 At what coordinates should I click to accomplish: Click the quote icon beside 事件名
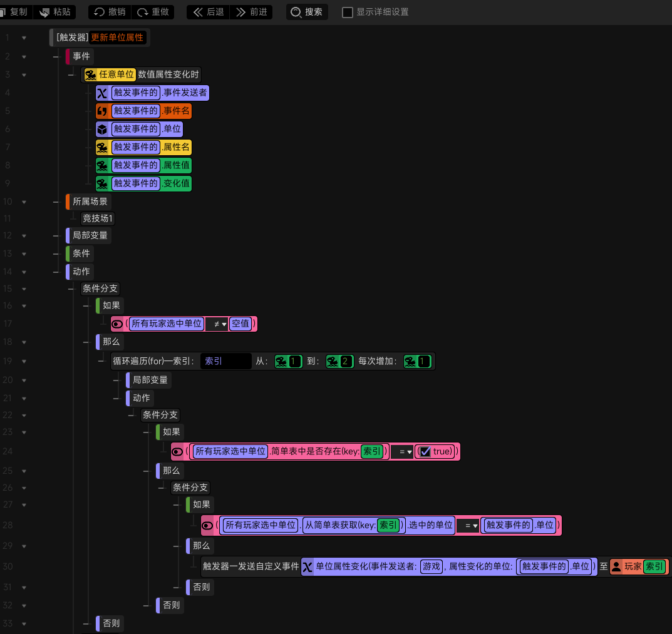click(x=102, y=111)
